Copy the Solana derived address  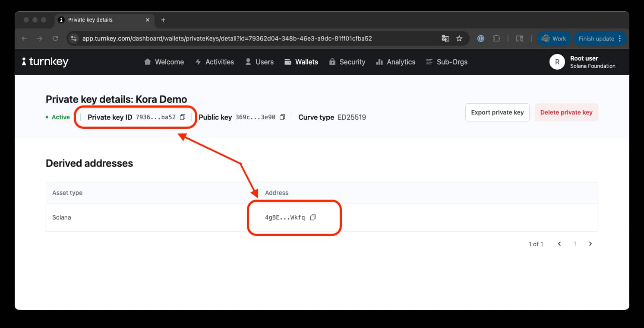313,217
